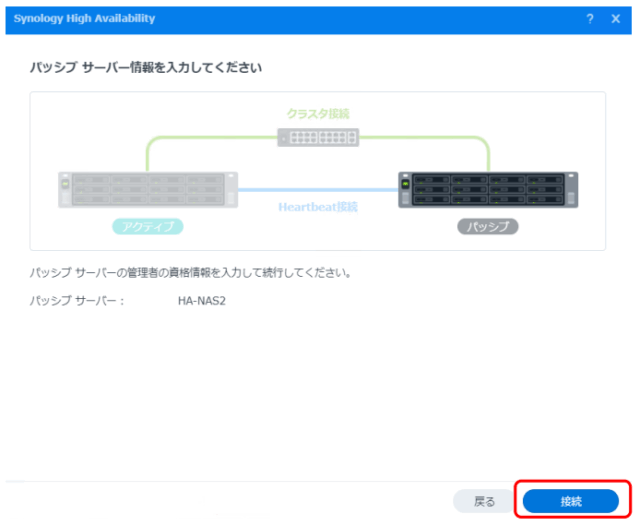Click the パッシブ サーバー： field label
Viewport: 640px width, 526px height.
pos(77,300)
